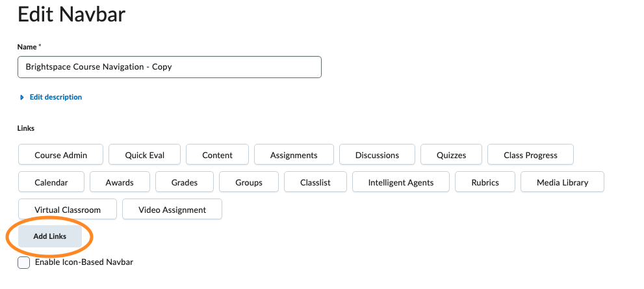This screenshot has width=644, height=289.
Task: Pick the Assignments navbar link
Action: pyautogui.click(x=294, y=155)
